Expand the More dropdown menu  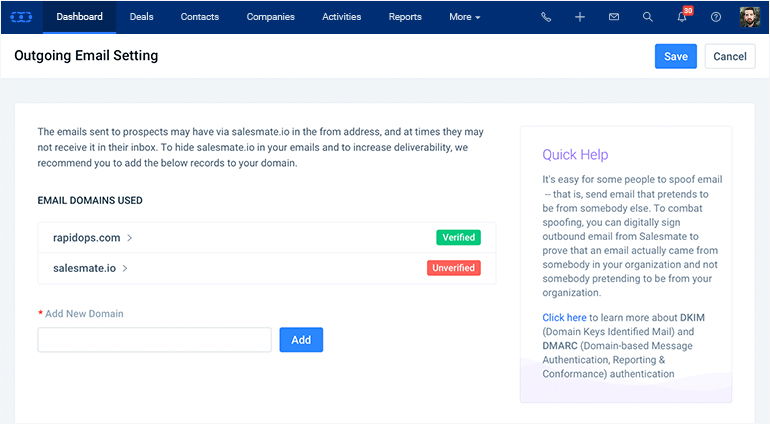464,17
